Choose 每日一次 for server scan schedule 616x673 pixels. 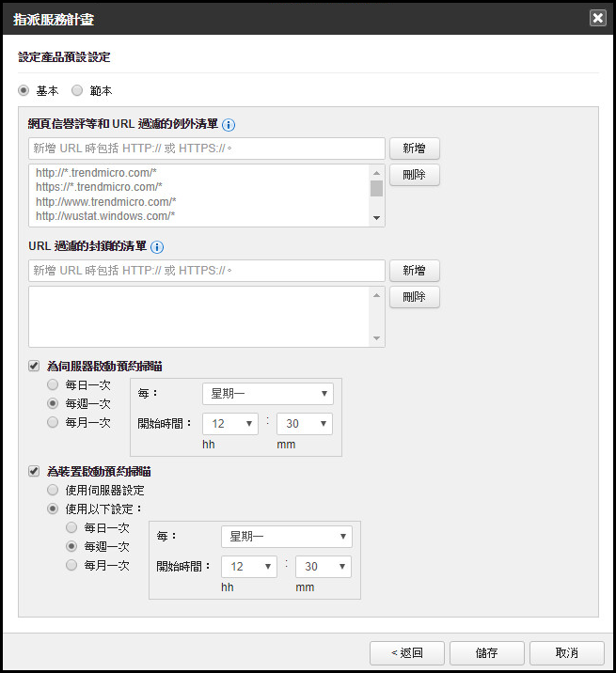[x=54, y=385]
